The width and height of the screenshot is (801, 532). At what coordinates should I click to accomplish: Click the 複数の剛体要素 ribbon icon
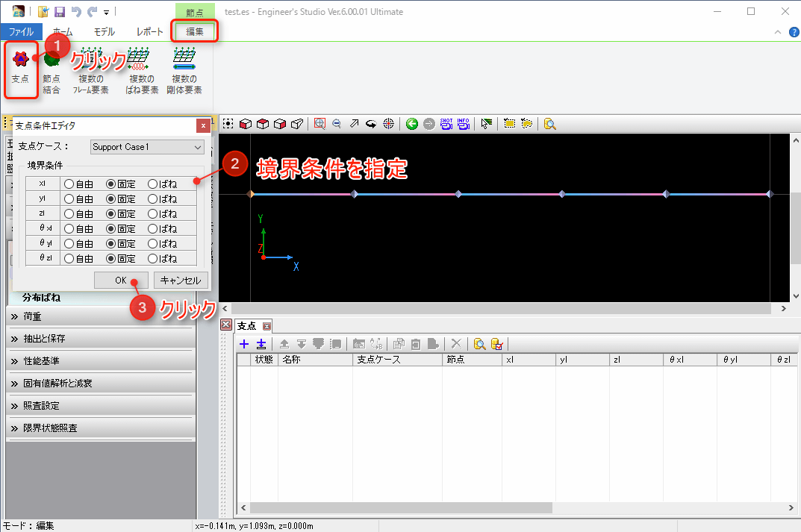pyautogui.click(x=184, y=71)
